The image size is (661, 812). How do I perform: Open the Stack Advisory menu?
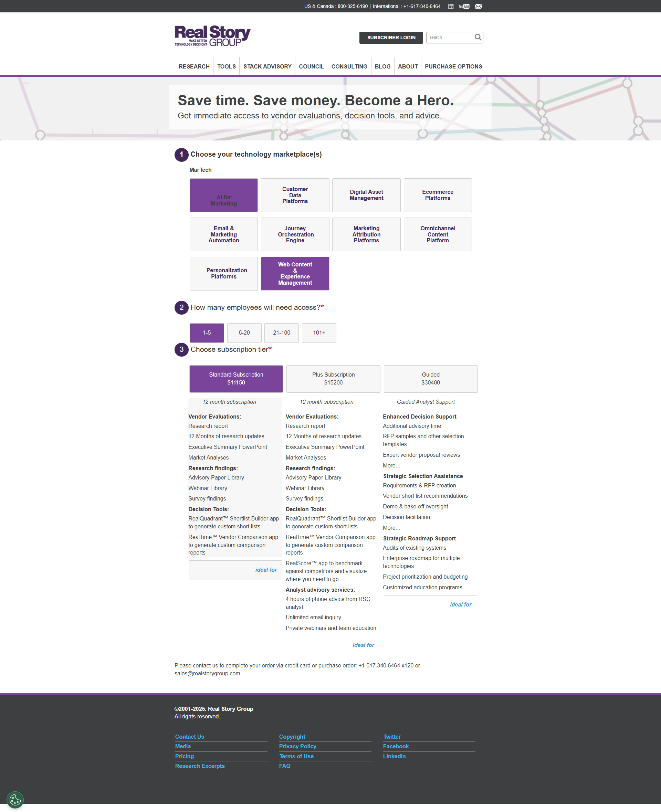267,66
